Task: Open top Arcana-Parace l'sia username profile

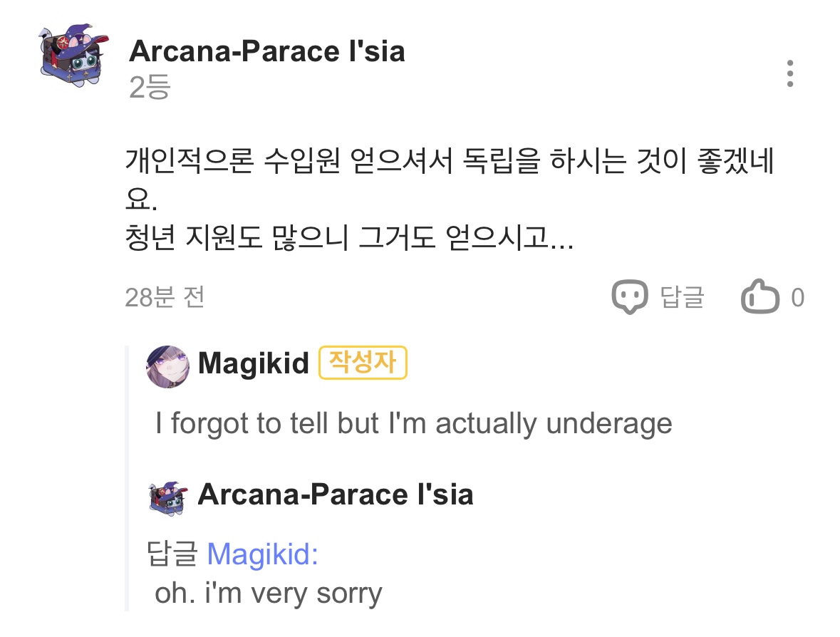Action: tap(267, 51)
